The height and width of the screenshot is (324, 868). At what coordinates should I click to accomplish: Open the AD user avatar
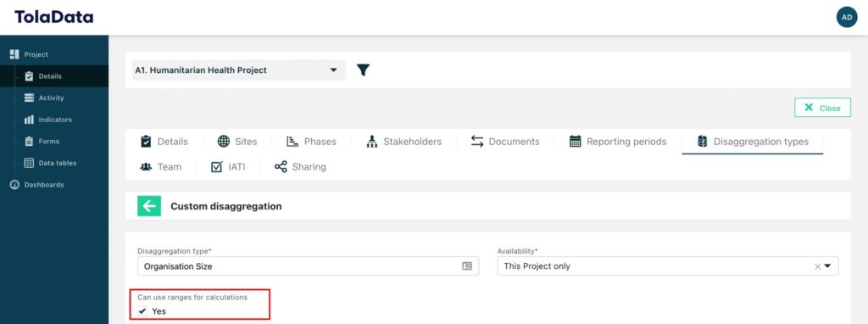click(x=847, y=17)
